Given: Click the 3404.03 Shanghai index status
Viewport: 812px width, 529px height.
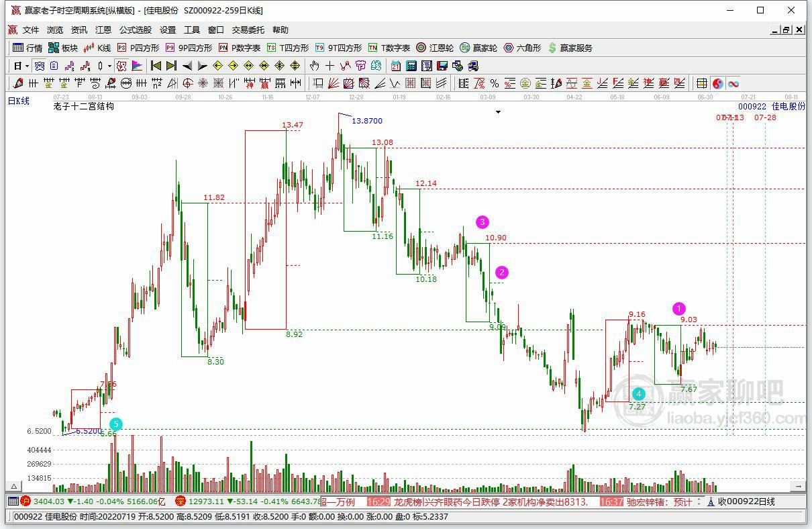Looking at the screenshot, I should [x=48, y=501].
